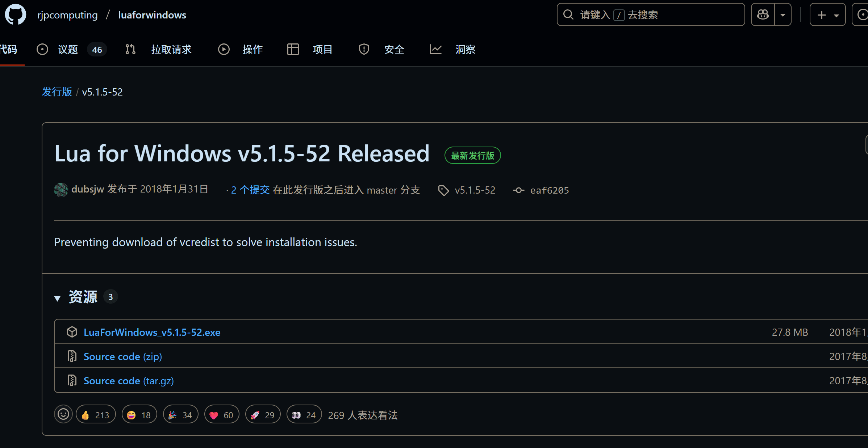Switch to the 拉取请求 pull requests tab
The width and height of the screenshot is (868, 448).
pos(171,50)
